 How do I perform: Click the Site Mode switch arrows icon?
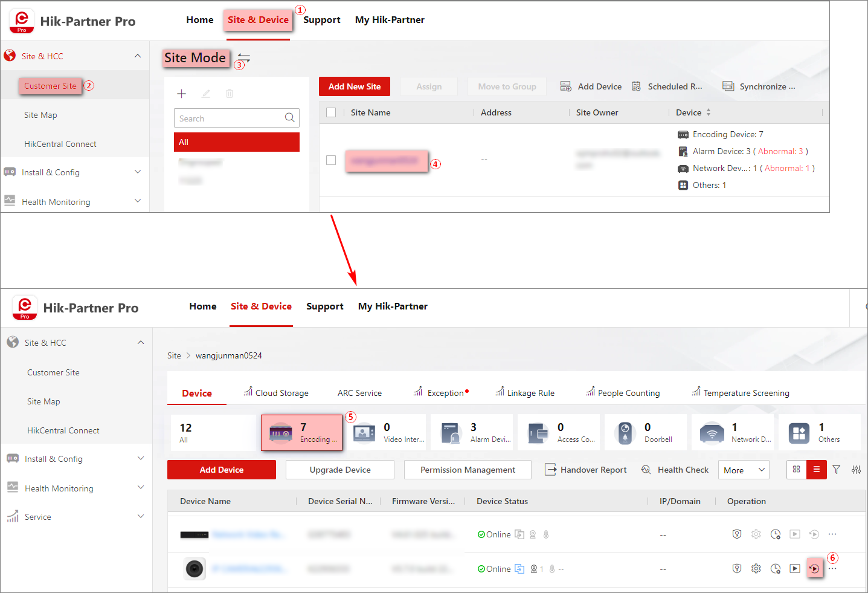click(244, 58)
